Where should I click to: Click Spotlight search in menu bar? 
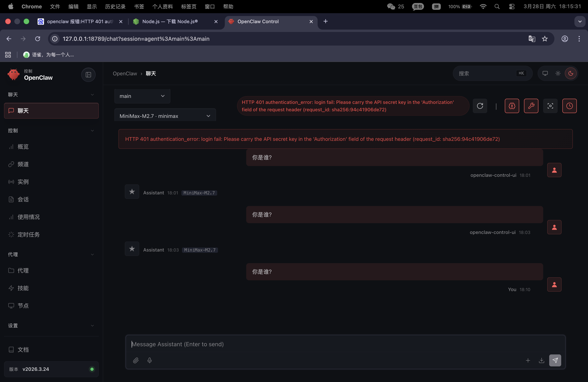click(x=497, y=6)
